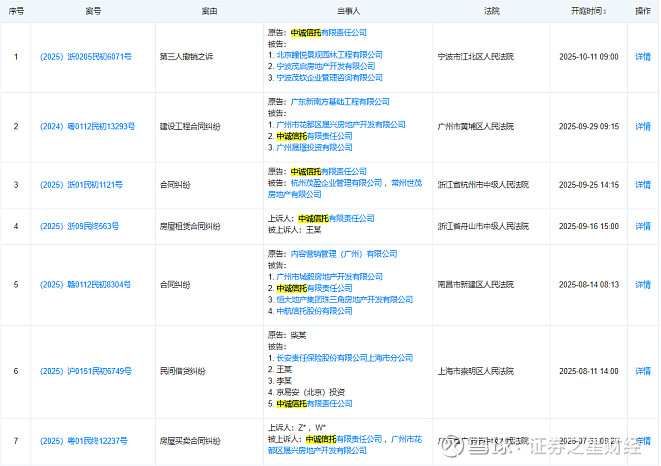Image resolution: width=661 pixels, height=466 pixels.
Task: Open defendant 广州晟璟投资有限公司
Action: [314, 147]
